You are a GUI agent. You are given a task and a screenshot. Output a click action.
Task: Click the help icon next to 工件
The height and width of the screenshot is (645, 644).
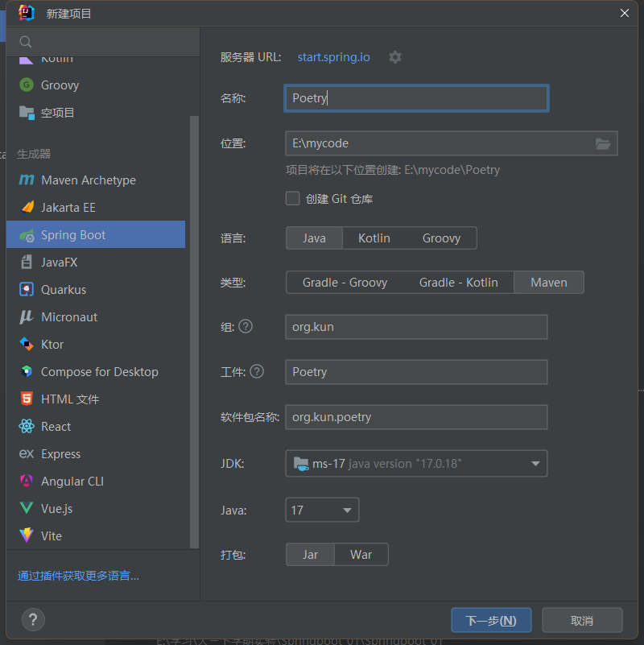257,371
